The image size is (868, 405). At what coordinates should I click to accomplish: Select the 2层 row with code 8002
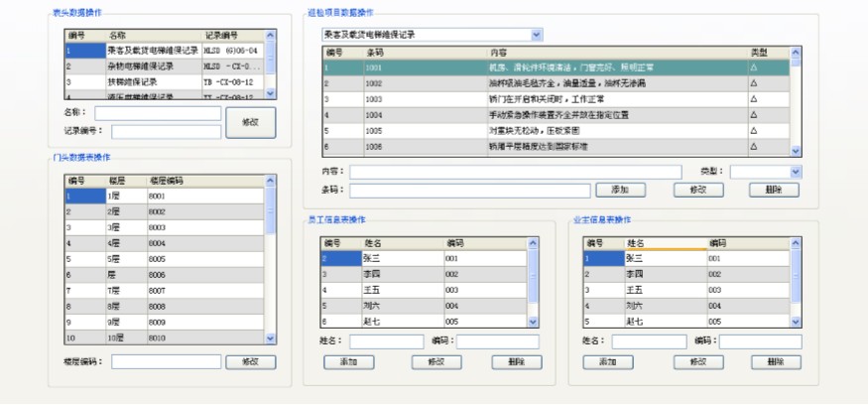[x=165, y=212]
